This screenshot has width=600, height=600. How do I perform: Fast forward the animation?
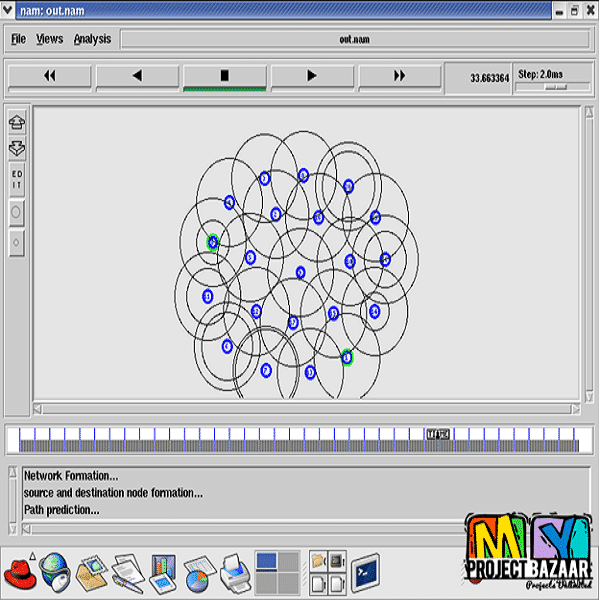[x=400, y=76]
